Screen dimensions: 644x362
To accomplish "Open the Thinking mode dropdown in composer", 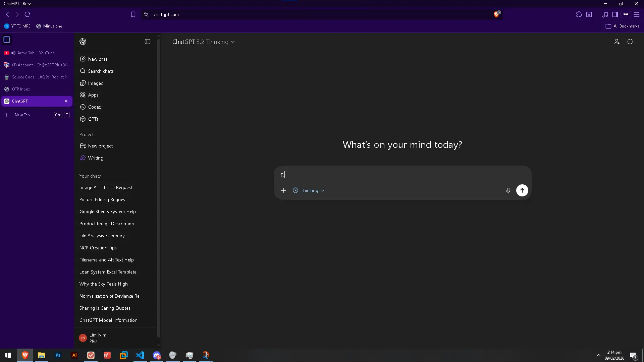I will click(309, 190).
